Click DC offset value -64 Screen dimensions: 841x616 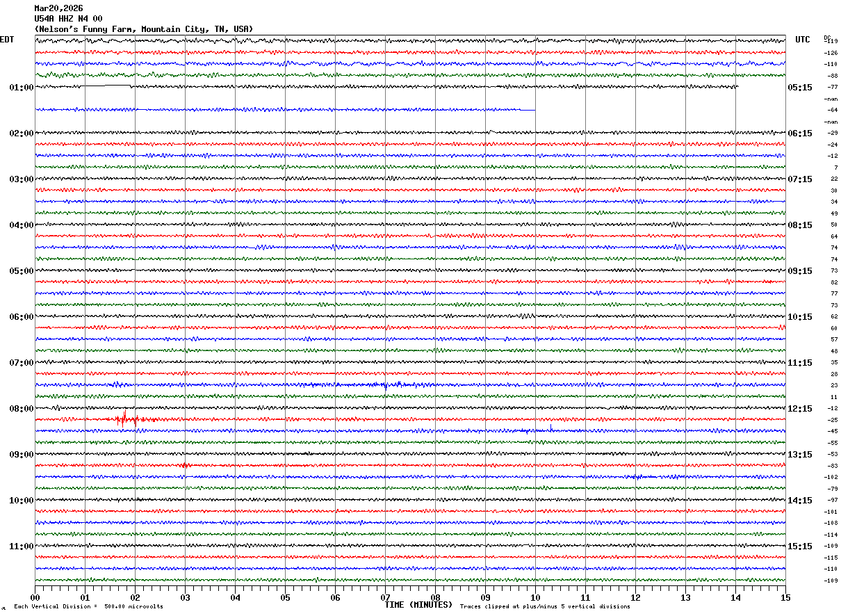coord(832,110)
